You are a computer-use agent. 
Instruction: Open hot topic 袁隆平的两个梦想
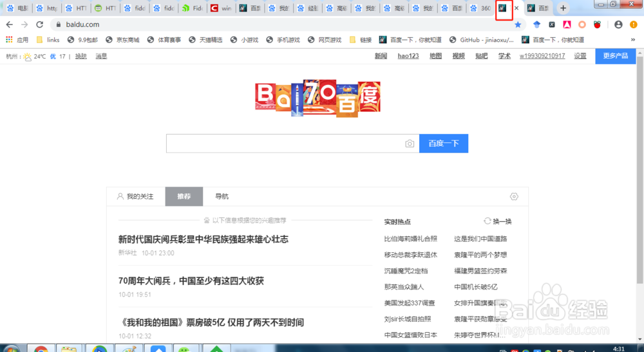(x=480, y=255)
